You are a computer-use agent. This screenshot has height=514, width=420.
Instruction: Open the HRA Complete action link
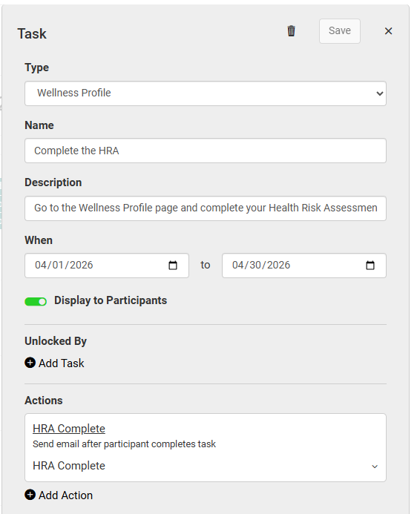(69, 429)
